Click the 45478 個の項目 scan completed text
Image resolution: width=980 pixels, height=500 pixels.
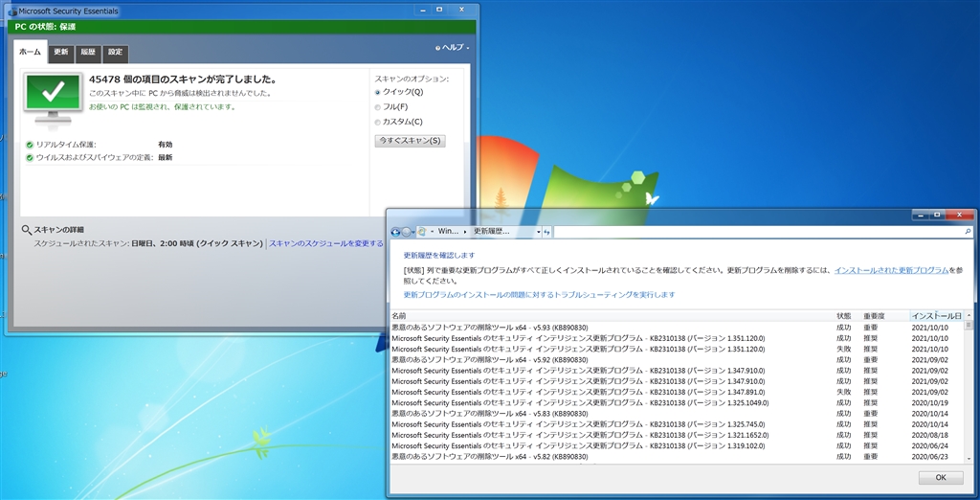pos(183,80)
